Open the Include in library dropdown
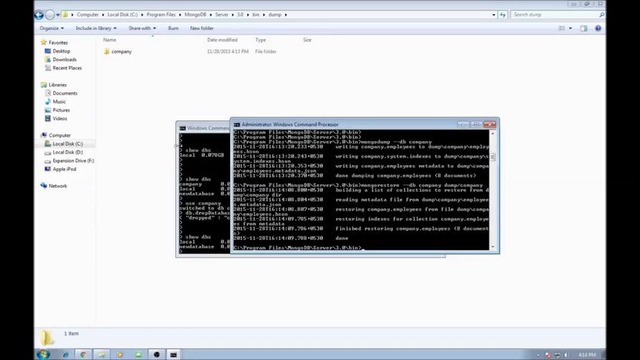Screen dimensions: 640x360 click(96, 28)
